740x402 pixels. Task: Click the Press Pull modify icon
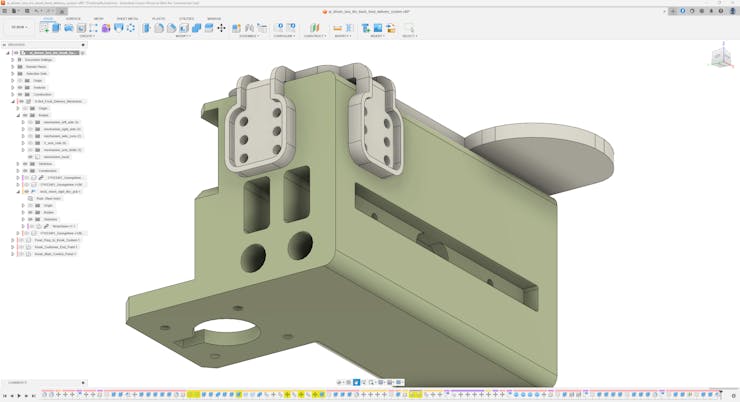pos(147,28)
